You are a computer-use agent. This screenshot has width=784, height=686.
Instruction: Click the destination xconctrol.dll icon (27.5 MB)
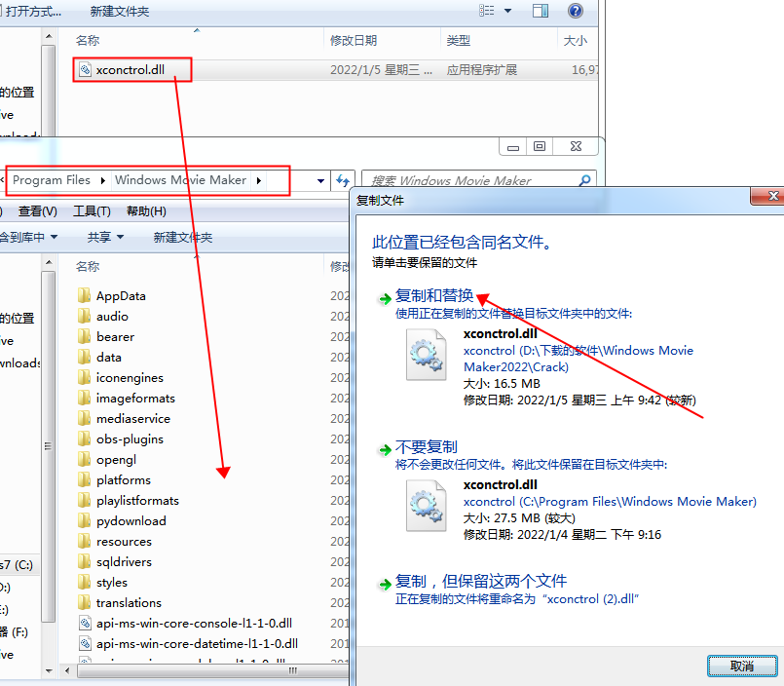[x=426, y=506]
